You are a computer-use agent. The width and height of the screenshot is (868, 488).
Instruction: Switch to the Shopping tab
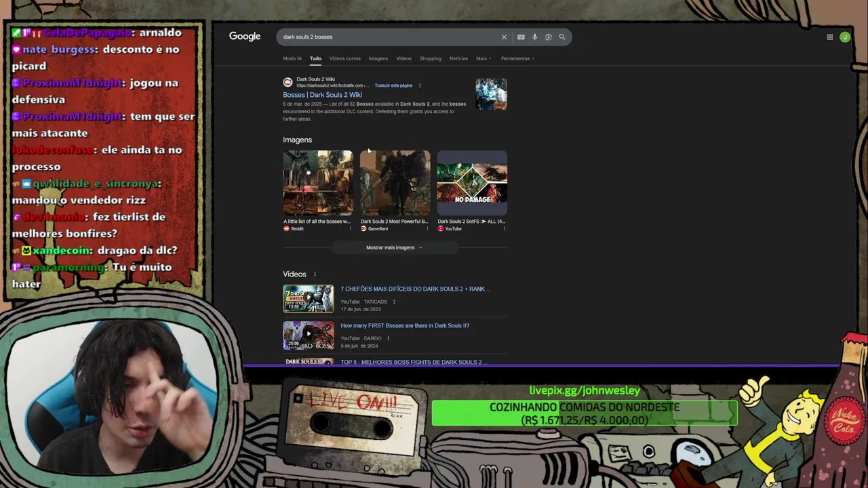(x=430, y=58)
